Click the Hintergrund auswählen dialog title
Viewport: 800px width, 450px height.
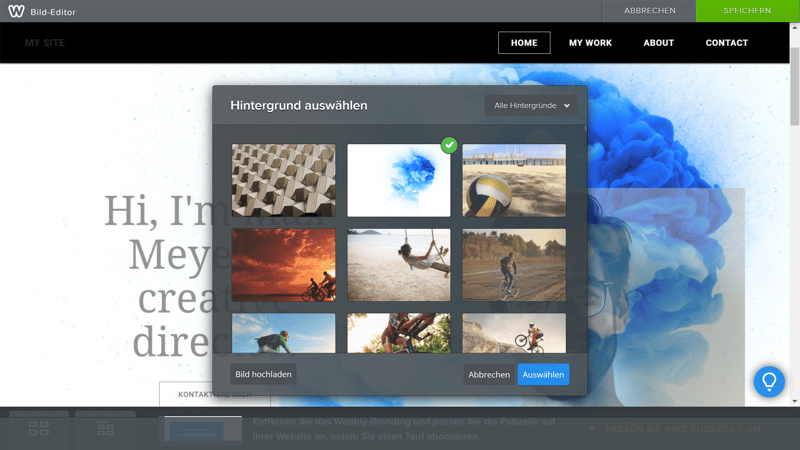pos(299,105)
